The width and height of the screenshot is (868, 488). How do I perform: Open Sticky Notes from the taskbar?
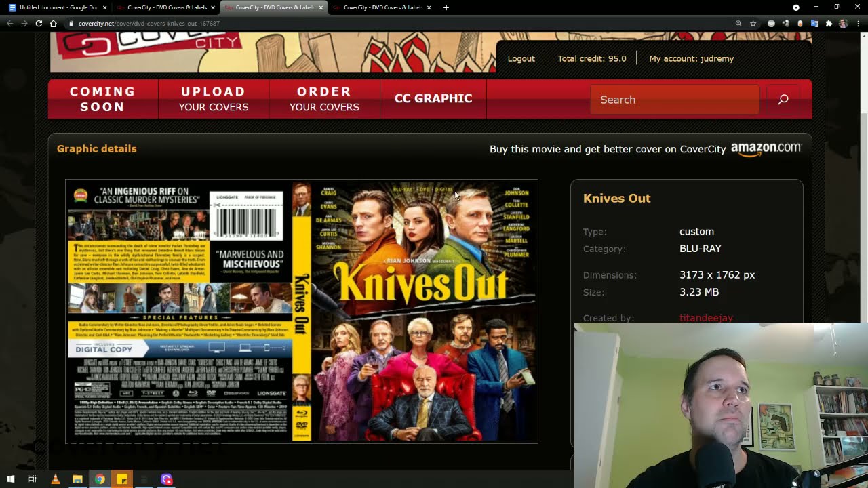(122, 479)
